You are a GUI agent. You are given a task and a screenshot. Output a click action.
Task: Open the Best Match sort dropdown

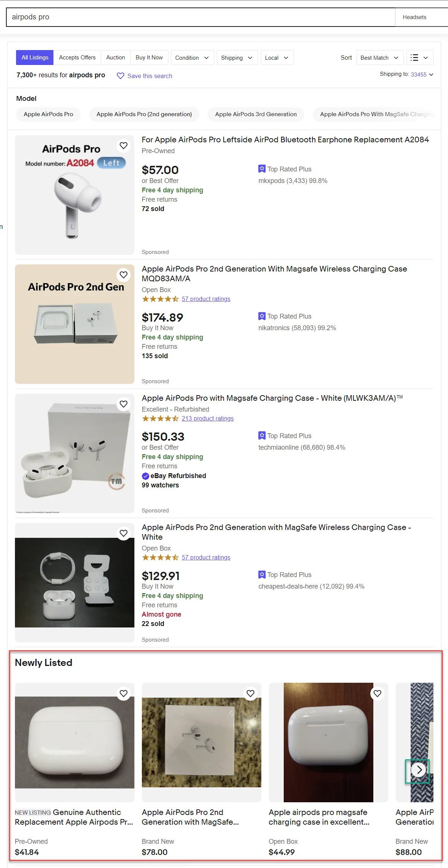tap(380, 58)
